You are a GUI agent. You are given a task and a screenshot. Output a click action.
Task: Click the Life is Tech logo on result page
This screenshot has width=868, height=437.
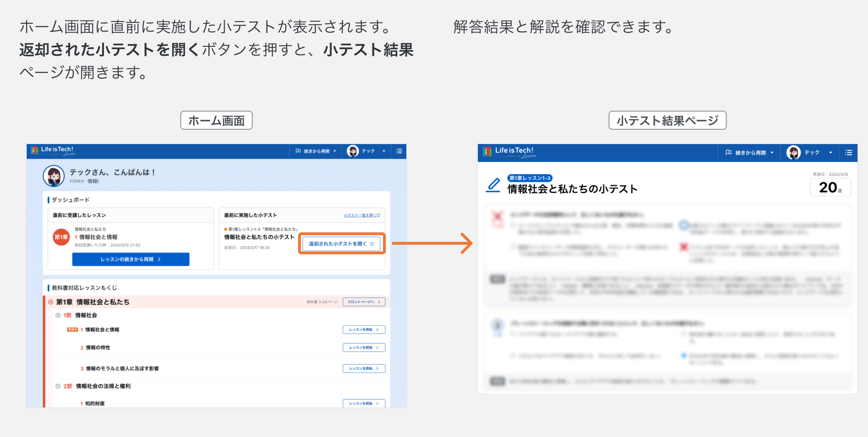[x=510, y=152]
